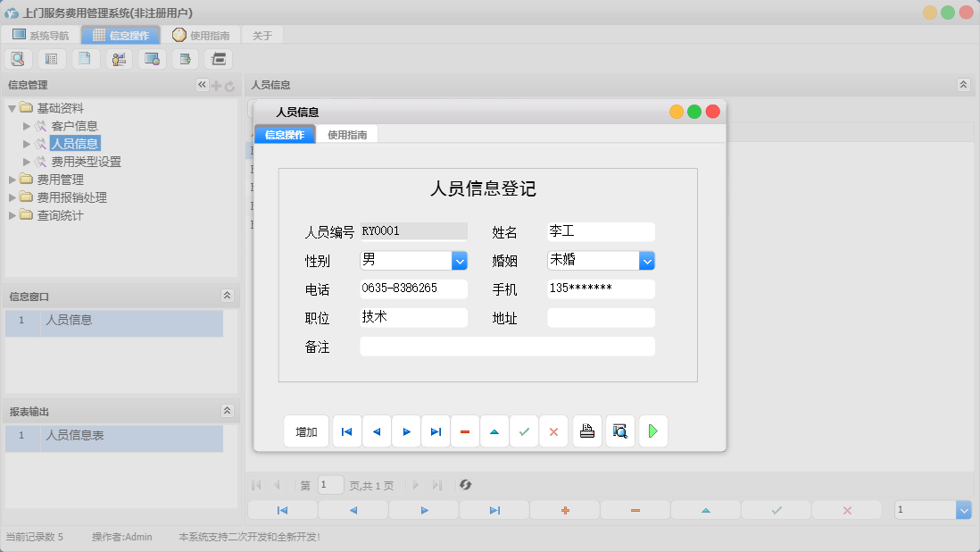Click the personnel management icon in the toolbar

pyautogui.click(x=118, y=58)
